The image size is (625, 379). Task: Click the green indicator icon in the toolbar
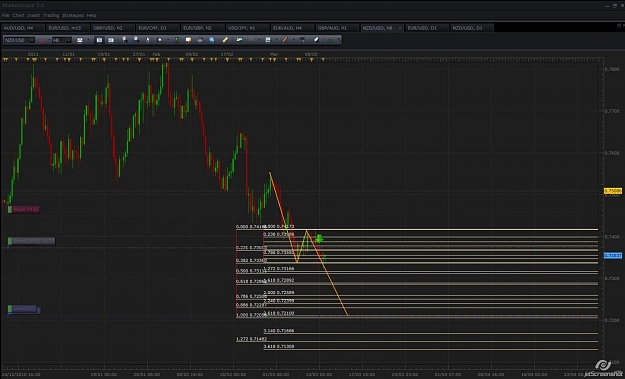(x=177, y=40)
